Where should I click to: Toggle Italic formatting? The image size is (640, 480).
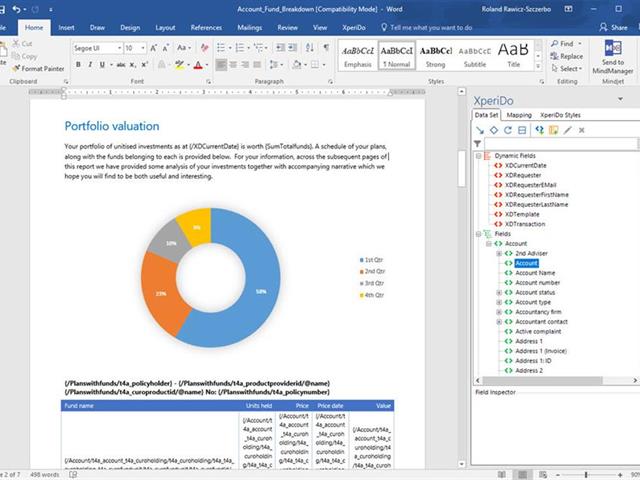(90, 64)
